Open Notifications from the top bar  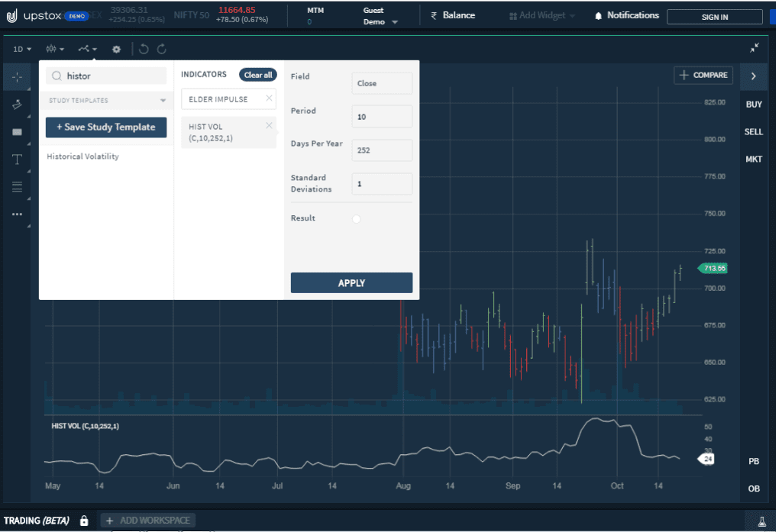click(626, 15)
